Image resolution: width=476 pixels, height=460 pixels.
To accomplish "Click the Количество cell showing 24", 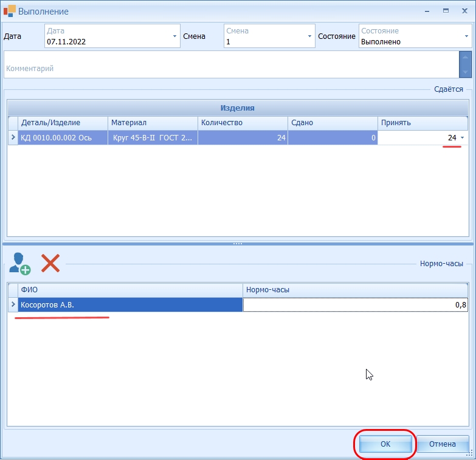I will click(243, 137).
